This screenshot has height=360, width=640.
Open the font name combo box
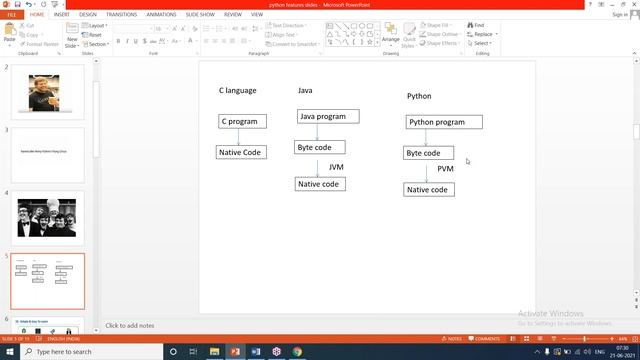click(x=133, y=29)
